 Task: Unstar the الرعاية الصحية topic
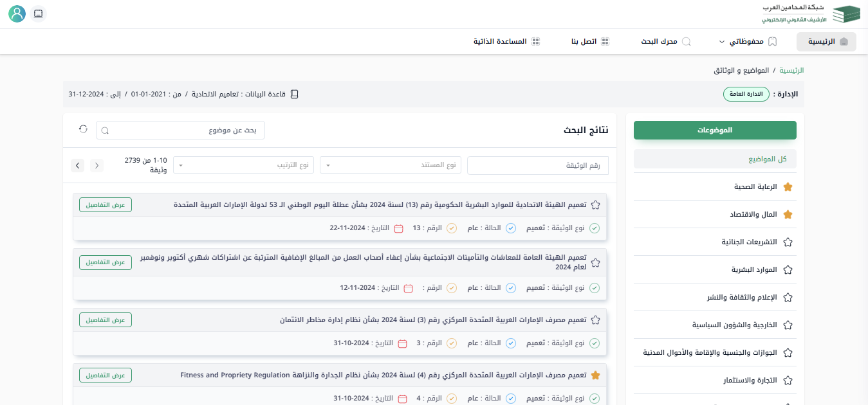pos(788,187)
